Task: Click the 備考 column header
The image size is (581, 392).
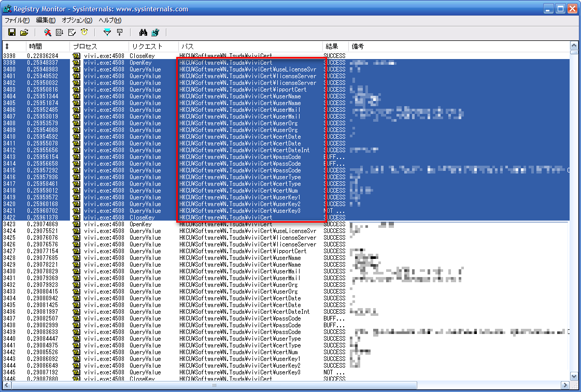Action: coord(459,47)
